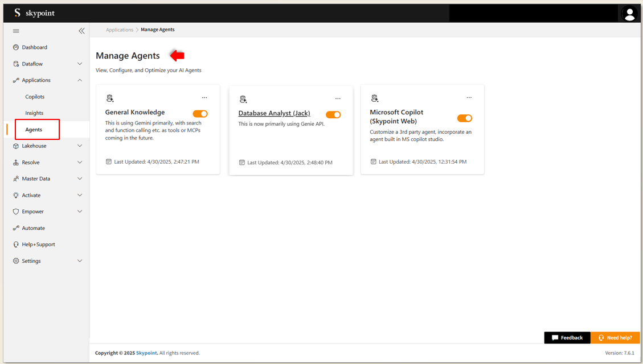Expand the Activate menu chevron
The height and width of the screenshot is (364, 643).
tap(80, 195)
